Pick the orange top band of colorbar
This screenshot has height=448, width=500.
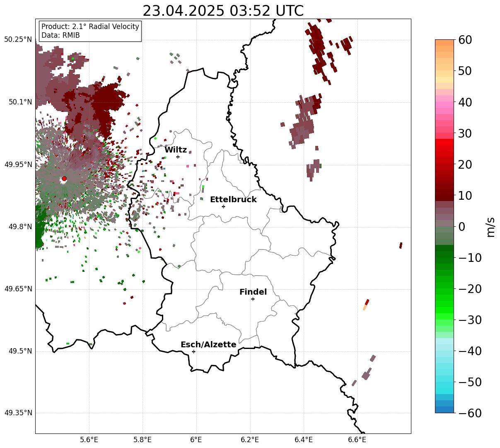[444, 43]
